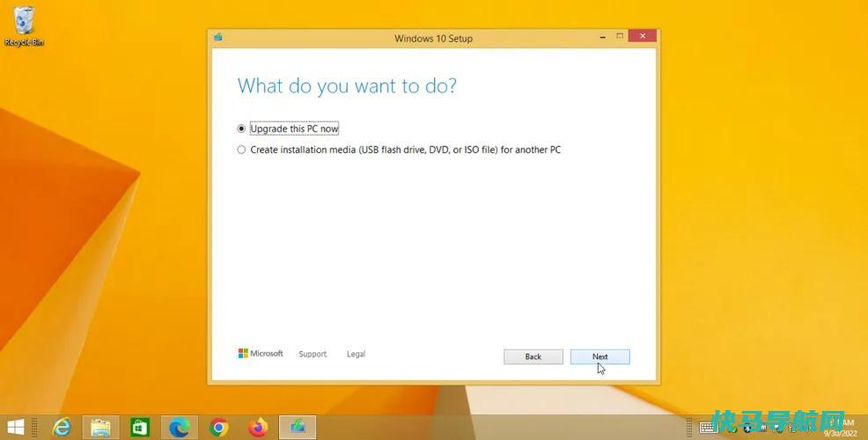868x440 pixels.
Task: Open the Windows Store taskbar icon
Action: tap(140, 428)
